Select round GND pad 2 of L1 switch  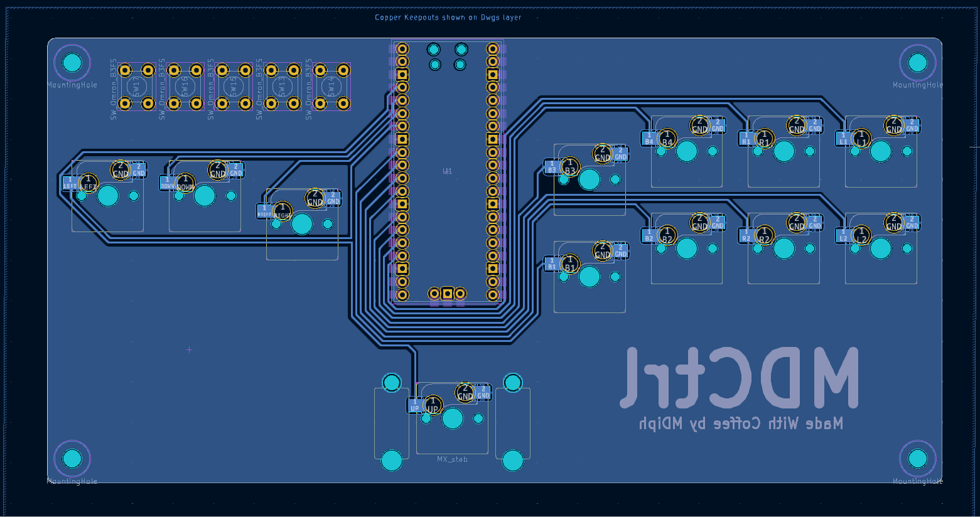click(893, 125)
